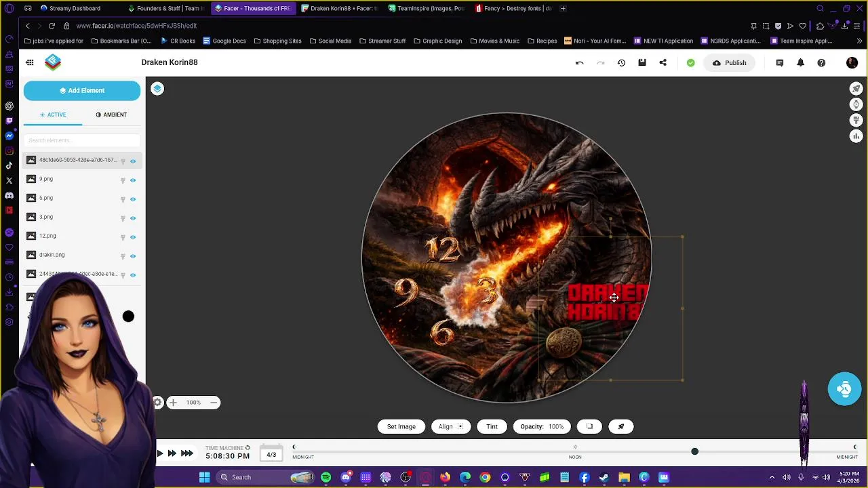Open the rocket panel on right edge
Image resolution: width=868 pixels, height=488 pixels.
coord(856,89)
